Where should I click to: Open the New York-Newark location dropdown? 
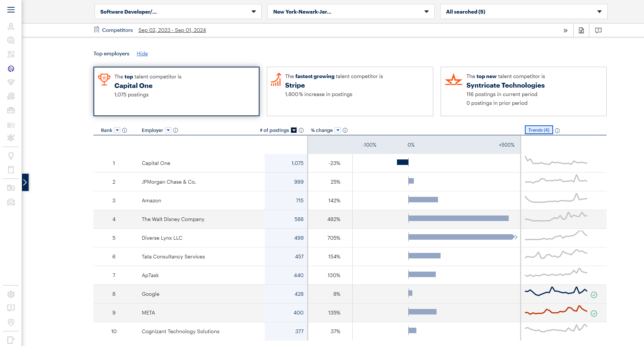click(x=351, y=12)
